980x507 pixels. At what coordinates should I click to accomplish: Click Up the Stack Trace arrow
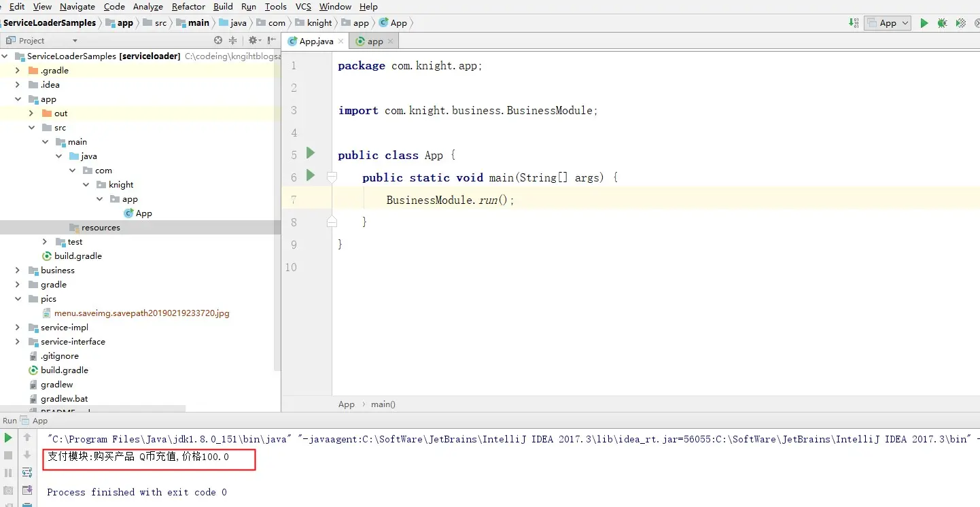[27, 438]
